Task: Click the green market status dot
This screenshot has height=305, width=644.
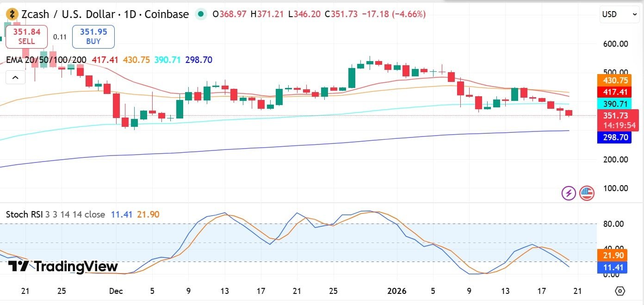Action: pos(201,14)
